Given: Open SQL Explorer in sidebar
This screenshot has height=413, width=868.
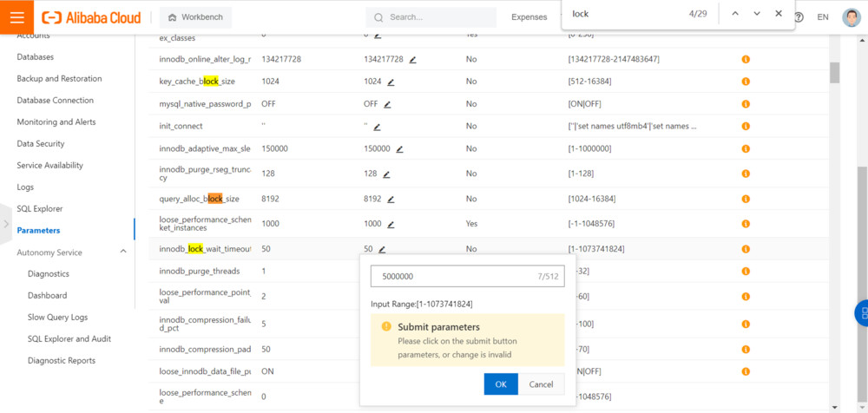Looking at the screenshot, I should pyautogui.click(x=40, y=209).
